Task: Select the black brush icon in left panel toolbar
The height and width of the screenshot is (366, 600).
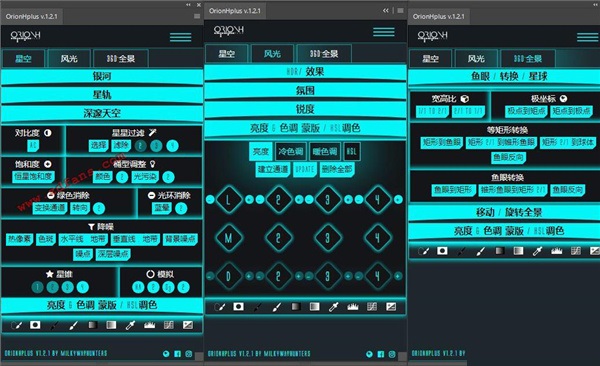Action: click(x=54, y=325)
